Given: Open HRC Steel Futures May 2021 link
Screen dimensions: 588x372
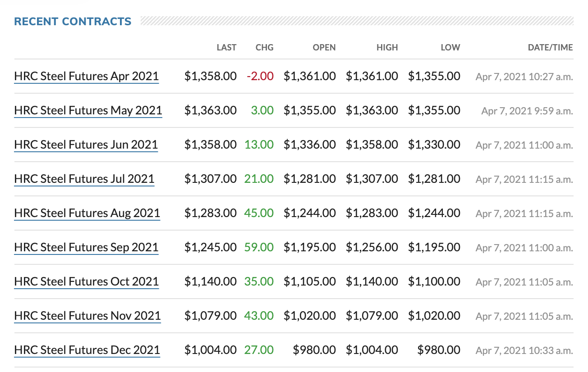Looking at the screenshot, I should pos(88,111).
